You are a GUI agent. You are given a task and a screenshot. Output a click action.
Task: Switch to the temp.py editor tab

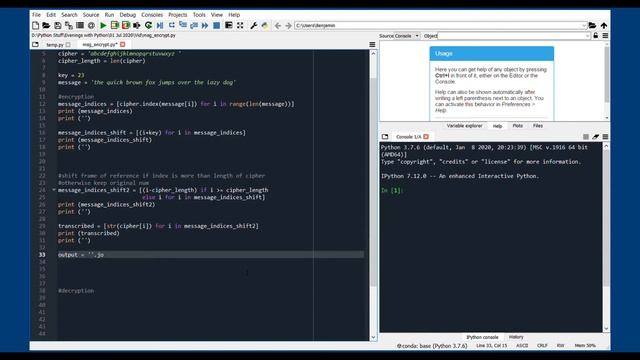point(55,44)
